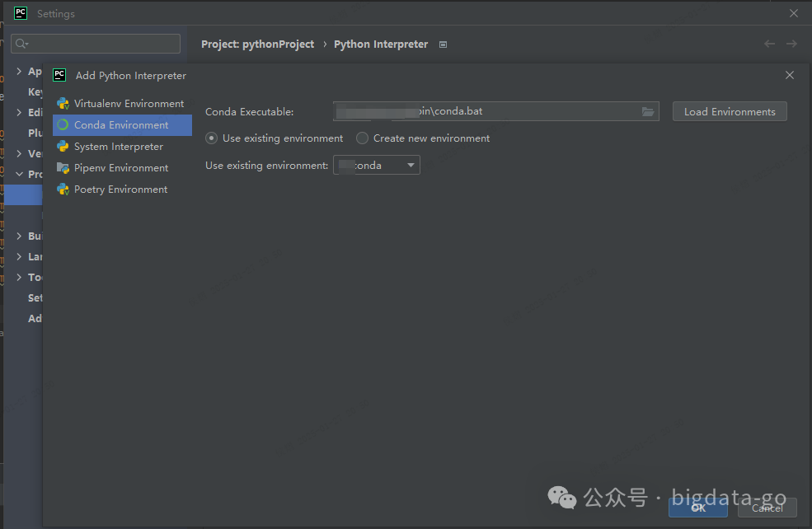This screenshot has height=529, width=812.
Task: Focus the Settings search field
Action: [x=96, y=44]
